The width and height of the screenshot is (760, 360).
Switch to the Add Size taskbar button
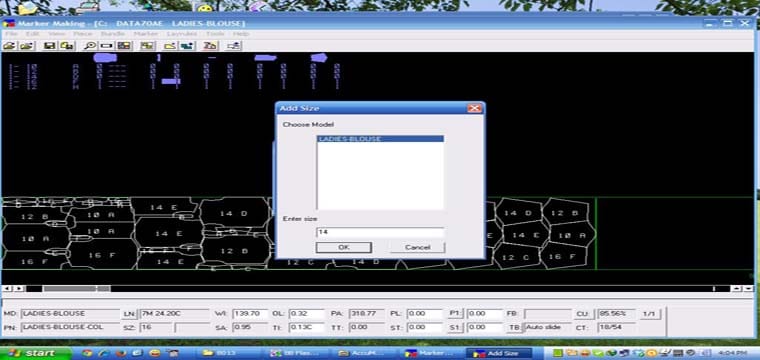pyautogui.click(x=498, y=353)
